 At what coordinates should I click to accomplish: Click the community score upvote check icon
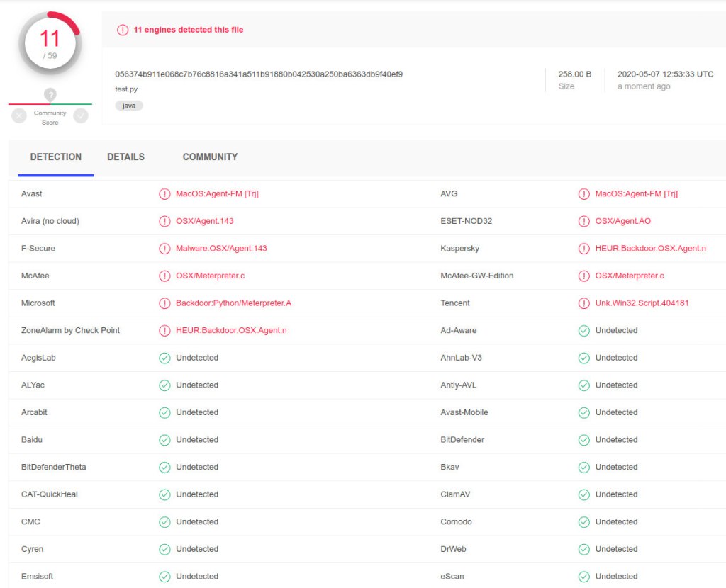pos(81,115)
